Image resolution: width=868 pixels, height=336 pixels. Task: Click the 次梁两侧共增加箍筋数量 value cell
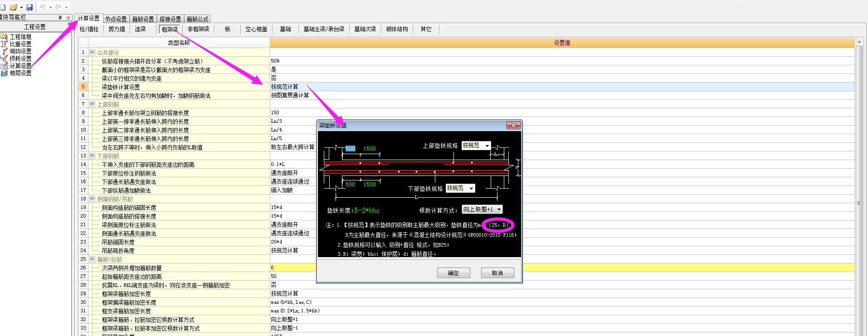click(x=562, y=268)
